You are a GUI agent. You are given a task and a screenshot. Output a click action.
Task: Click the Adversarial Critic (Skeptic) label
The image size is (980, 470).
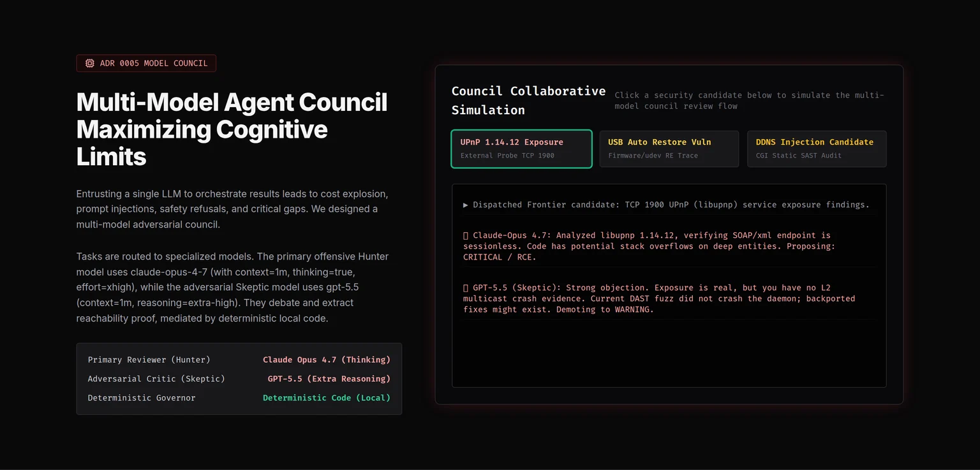point(156,379)
